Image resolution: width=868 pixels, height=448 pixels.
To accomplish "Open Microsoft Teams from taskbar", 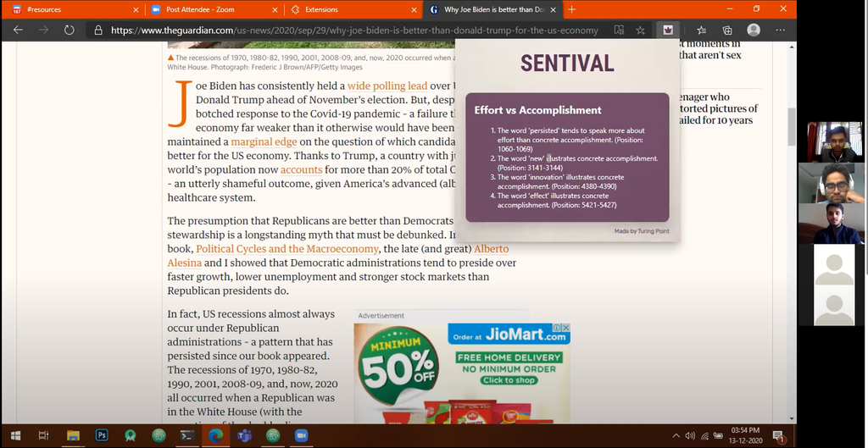I will [244, 436].
